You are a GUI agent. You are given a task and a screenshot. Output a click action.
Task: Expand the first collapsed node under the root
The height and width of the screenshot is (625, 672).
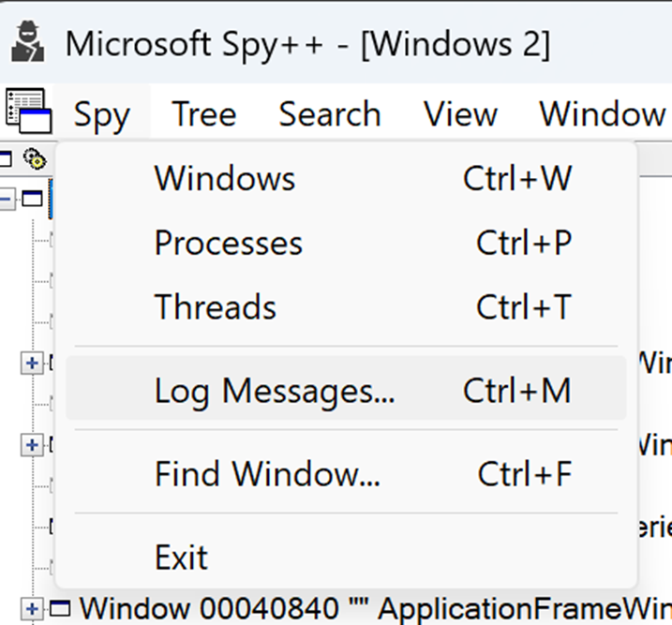31,362
